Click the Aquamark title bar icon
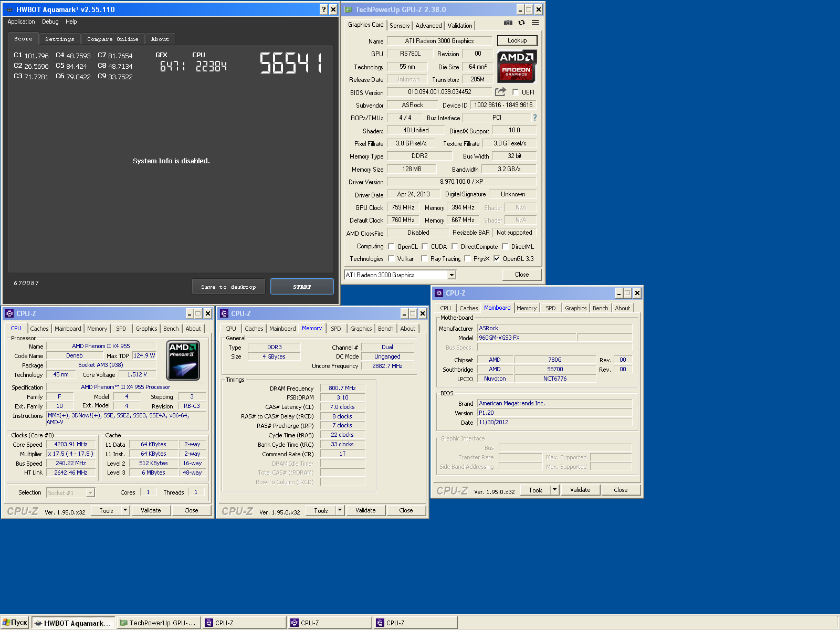 (9, 9)
